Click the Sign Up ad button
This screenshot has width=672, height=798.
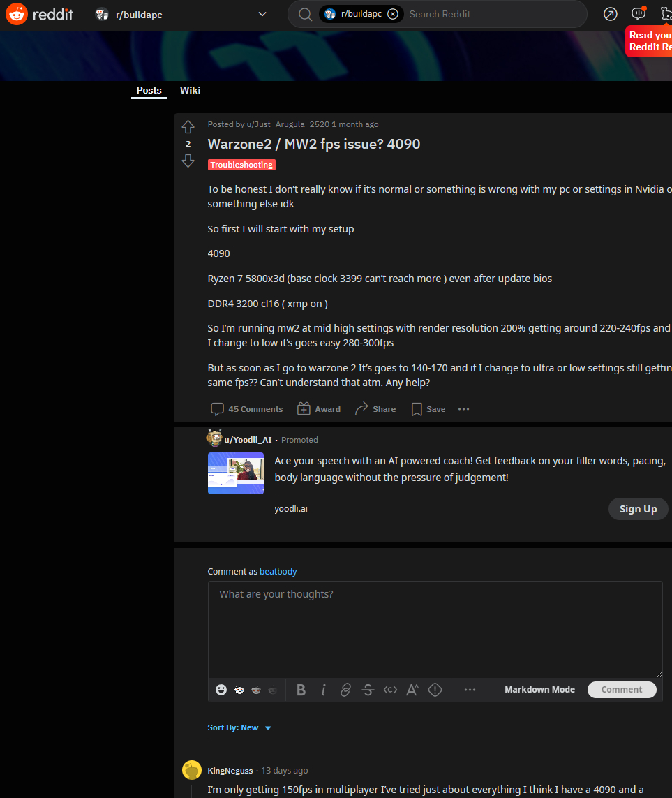(x=638, y=509)
